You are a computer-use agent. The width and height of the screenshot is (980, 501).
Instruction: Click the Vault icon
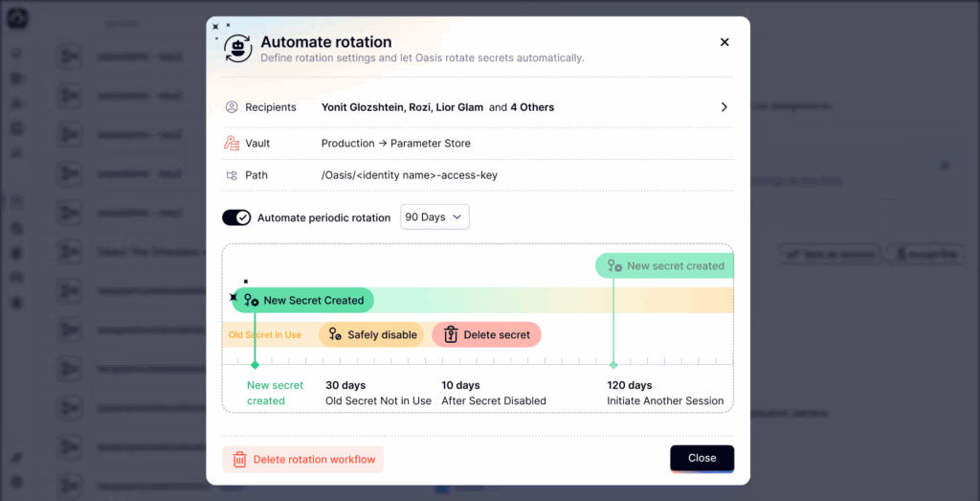[232, 144]
